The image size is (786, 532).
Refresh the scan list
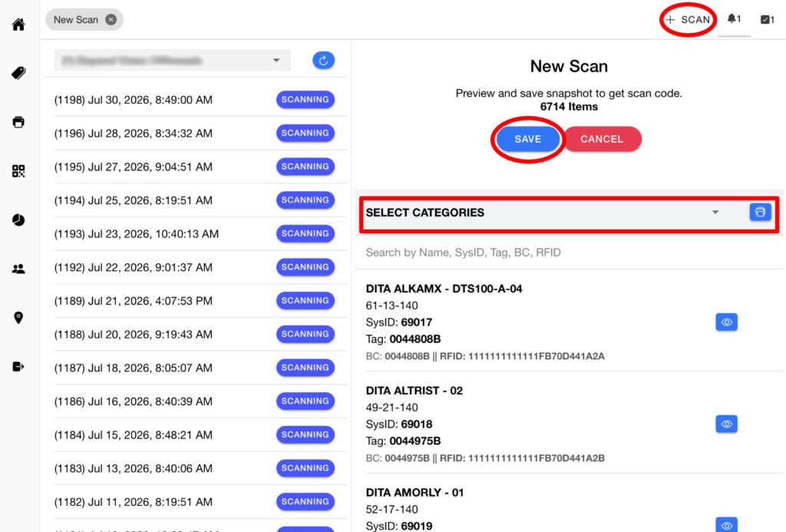[323, 61]
